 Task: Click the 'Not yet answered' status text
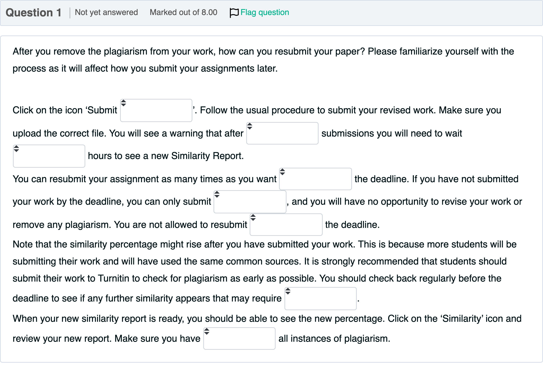106,12
